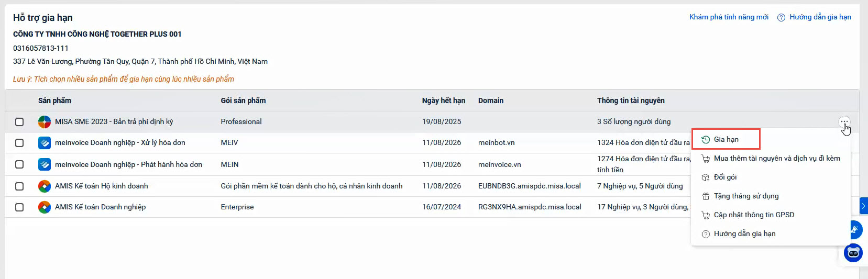
Task: Click the meinbot.vn domain cell
Action: click(497, 142)
